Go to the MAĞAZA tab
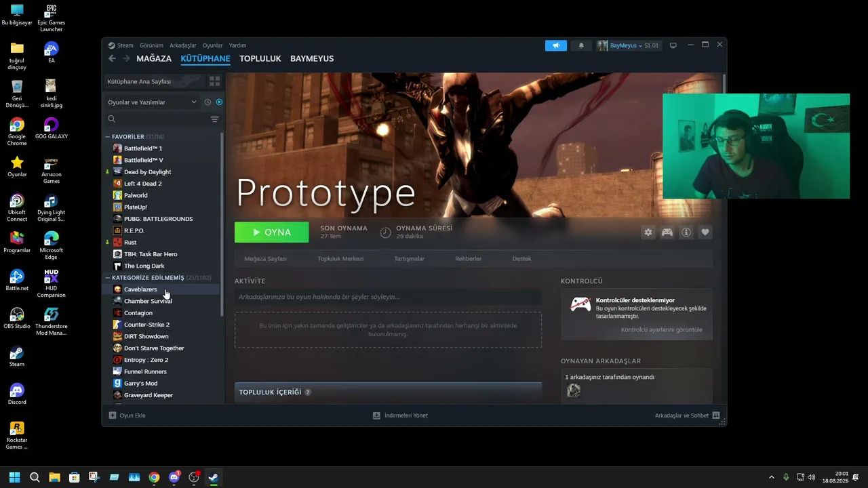Screen dimensions: 868x488 (x=154, y=59)
